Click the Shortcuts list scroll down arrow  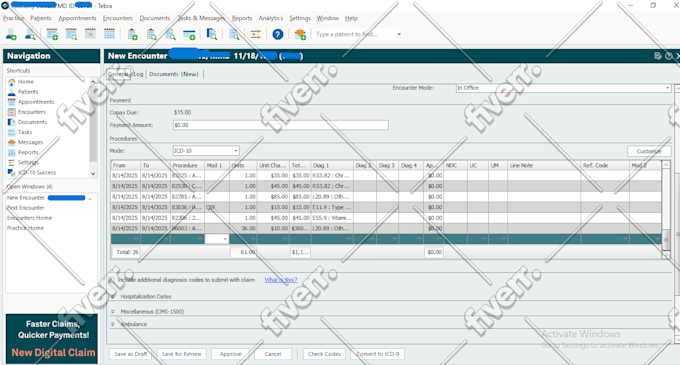click(93, 173)
